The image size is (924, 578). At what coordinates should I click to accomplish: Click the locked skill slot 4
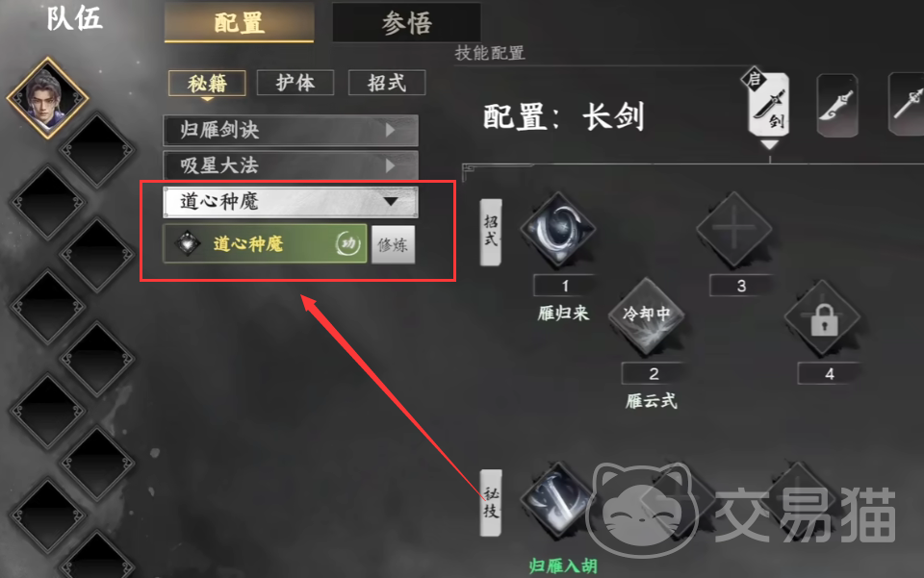click(823, 317)
